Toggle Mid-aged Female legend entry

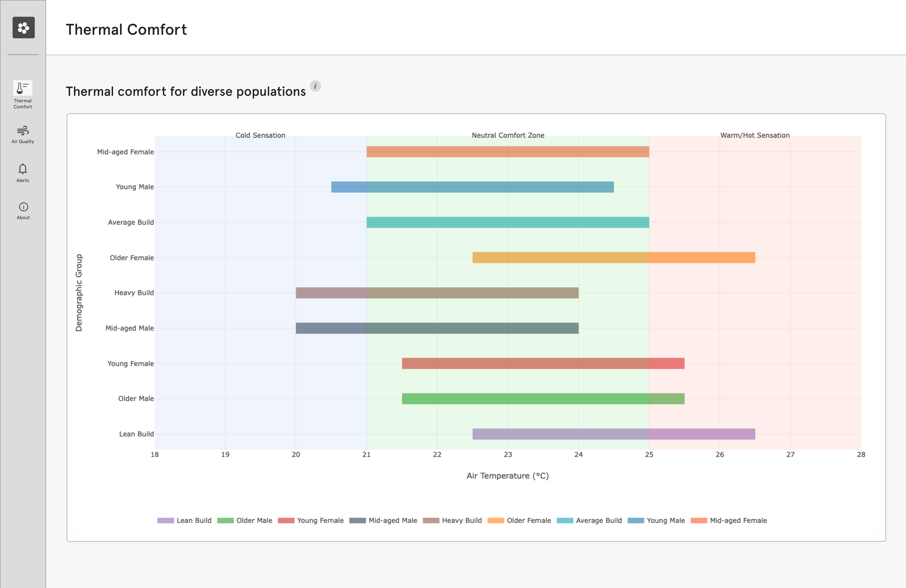click(729, 520)
